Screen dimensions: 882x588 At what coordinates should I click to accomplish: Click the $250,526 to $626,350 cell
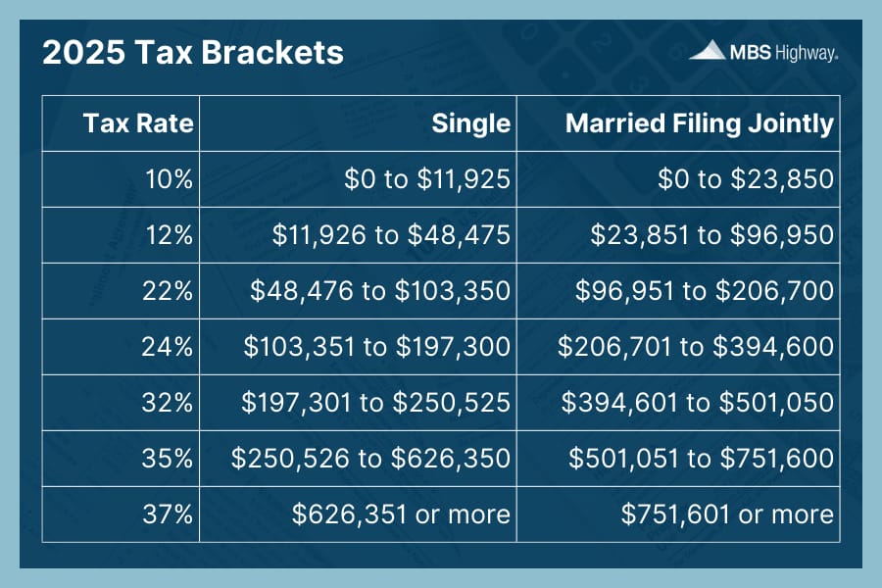click(x=358, y=458)
